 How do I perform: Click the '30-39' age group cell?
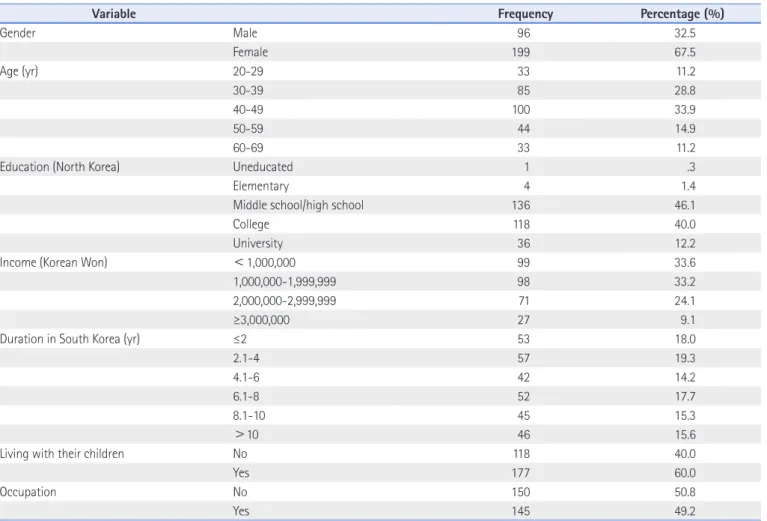coord(248,91)
